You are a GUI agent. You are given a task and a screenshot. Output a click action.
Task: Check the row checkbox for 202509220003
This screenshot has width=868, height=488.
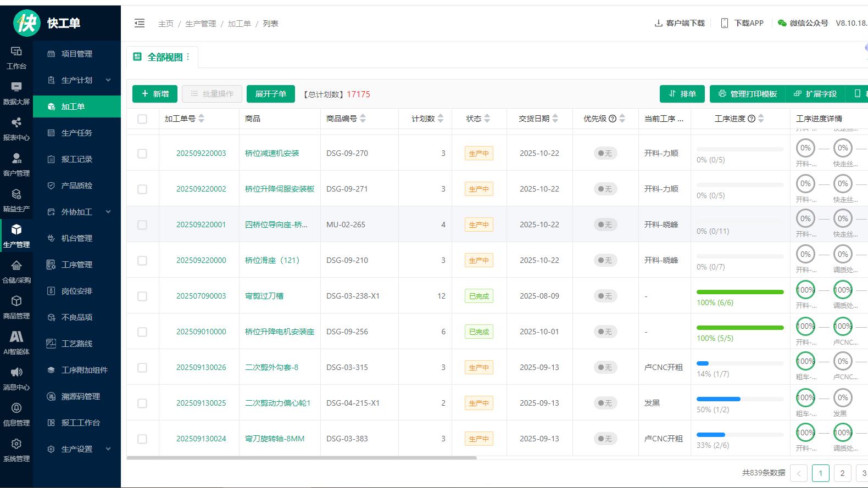click(142, 154)
